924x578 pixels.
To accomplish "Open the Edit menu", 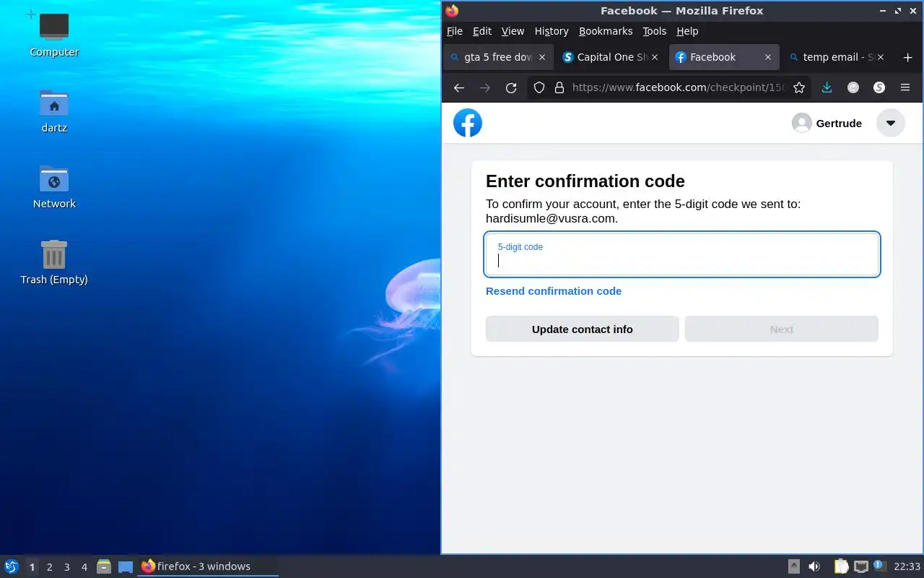I will tap(481, 31).
